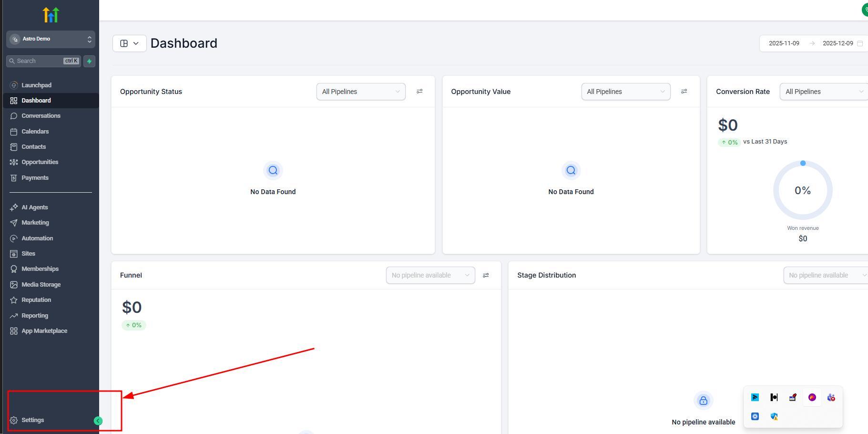The image size is (868, 434).
Task: Open the dashboard layout switcher dropdown
Action: [x=129, y=43]
